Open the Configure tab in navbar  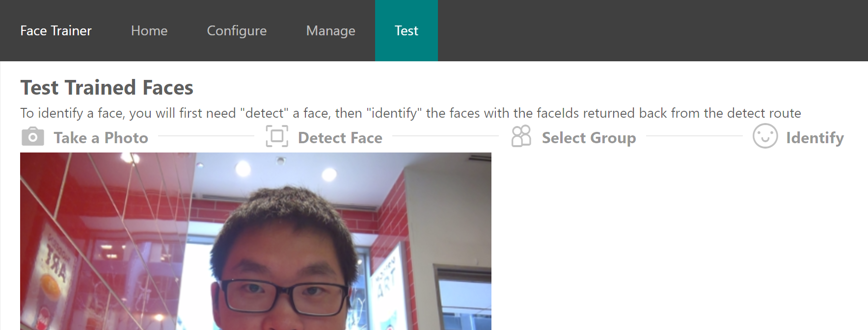[x=237, y=30]
